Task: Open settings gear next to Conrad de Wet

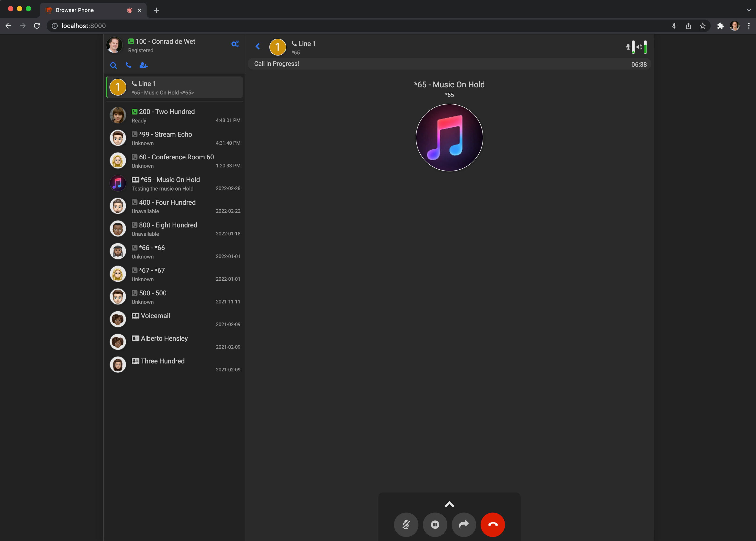Action: coord(235,44)
